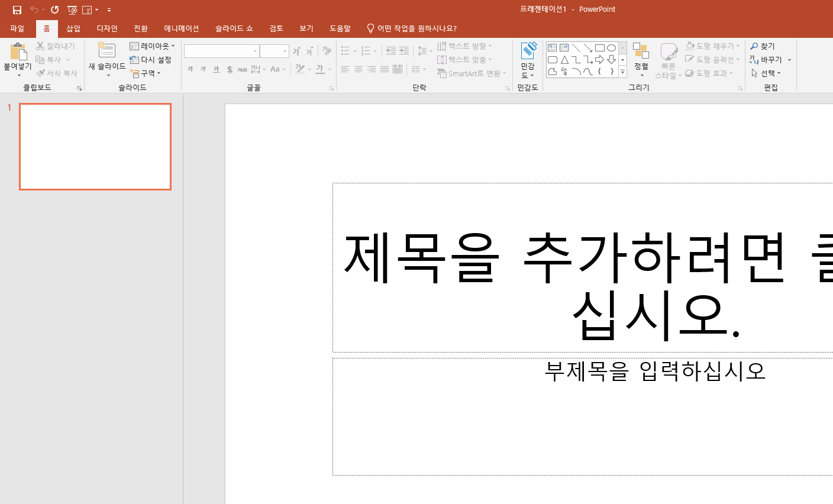Open the Help (도움말) tab
This screenshot has height=504, width=833.
[340, 28]
